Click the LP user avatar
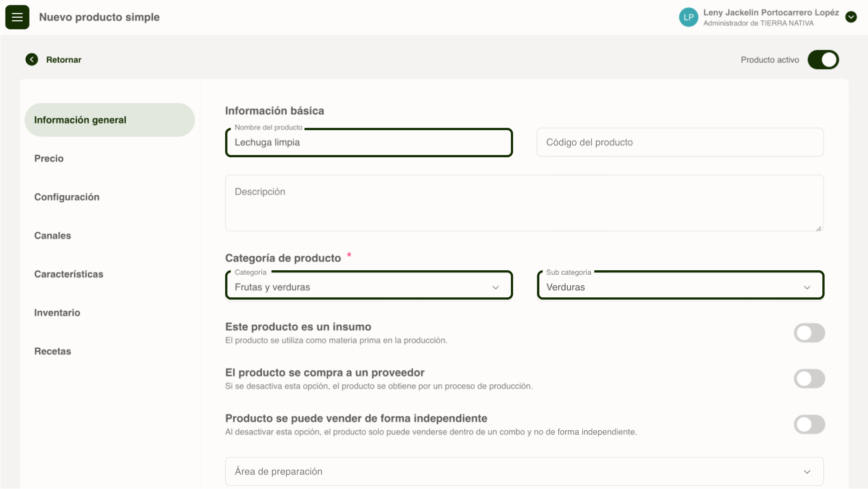 688,17
